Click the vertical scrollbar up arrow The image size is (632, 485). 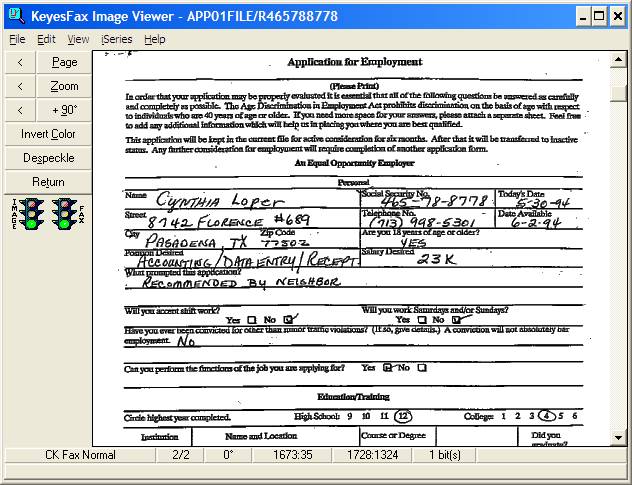[618, 60]
